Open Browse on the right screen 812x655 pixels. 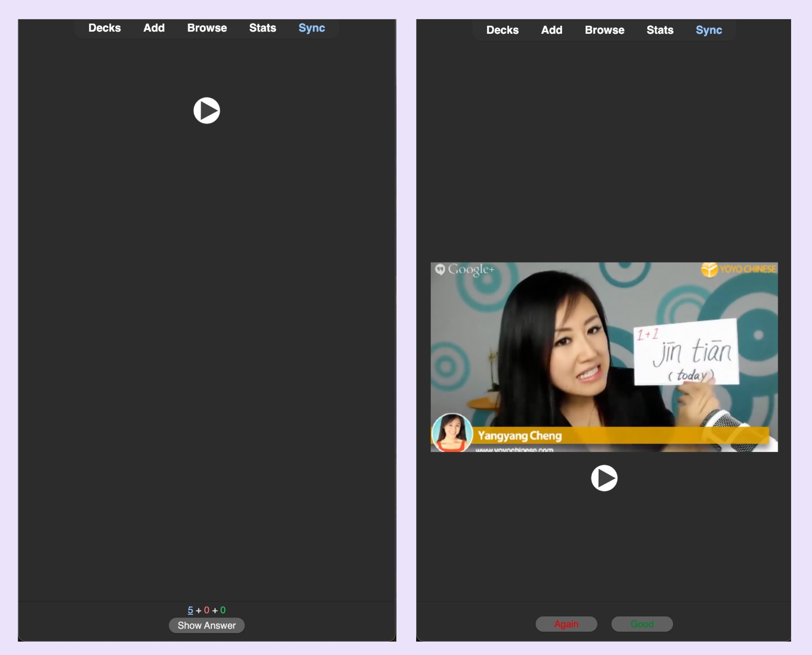coord(604,30)
